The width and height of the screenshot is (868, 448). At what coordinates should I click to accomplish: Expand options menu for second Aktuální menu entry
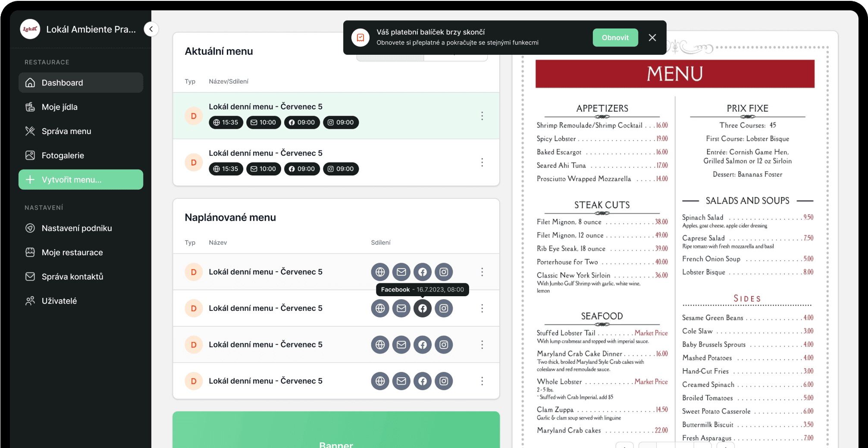[x=482, y=162]
